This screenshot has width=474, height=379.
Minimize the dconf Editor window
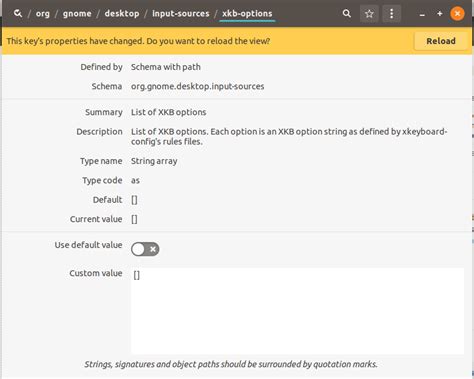pos(422,14)
